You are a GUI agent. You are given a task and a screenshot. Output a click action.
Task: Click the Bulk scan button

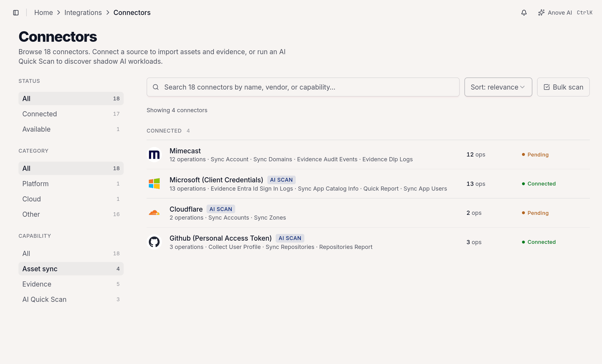click(x=563, y=87)
